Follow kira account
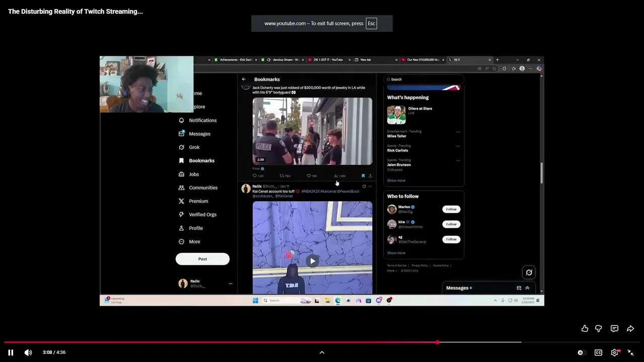The height and width of the screenshot is (362, 644). point(451,224)
